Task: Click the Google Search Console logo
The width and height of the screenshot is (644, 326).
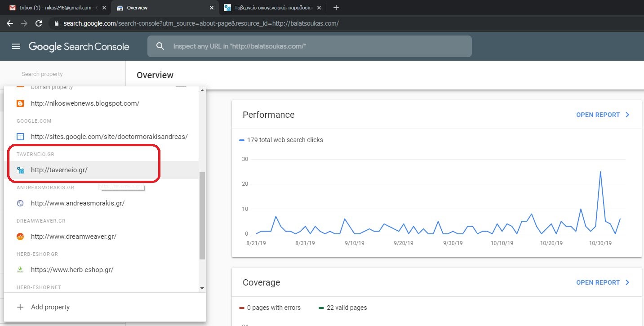Action: point(79,46)
